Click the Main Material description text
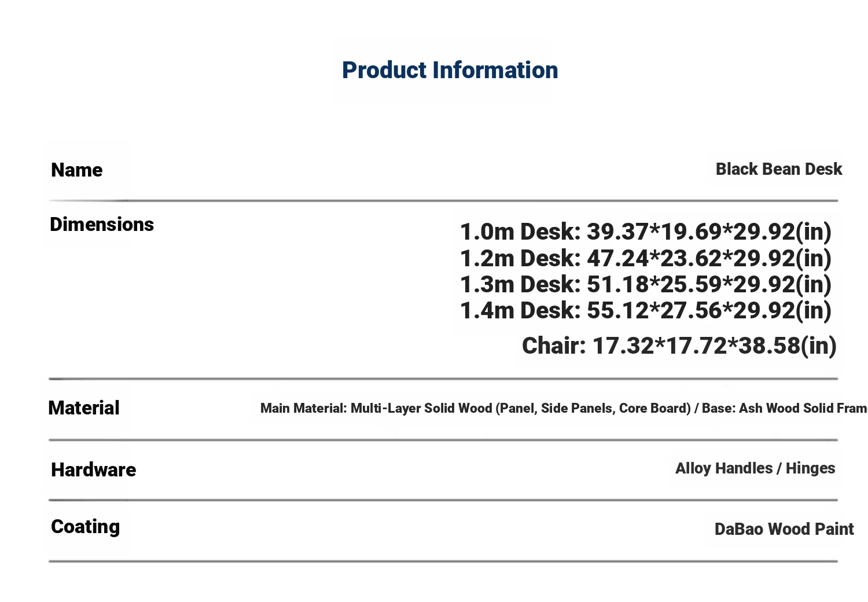868x602 pixels. coord(564,408)
